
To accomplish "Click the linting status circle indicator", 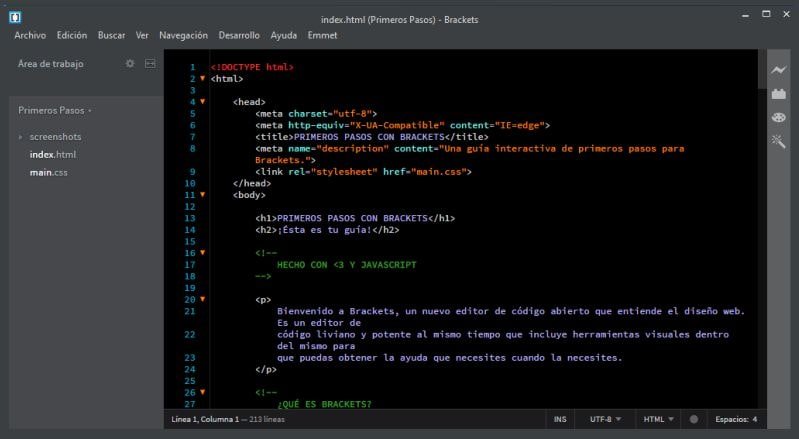I will [694, 419].
